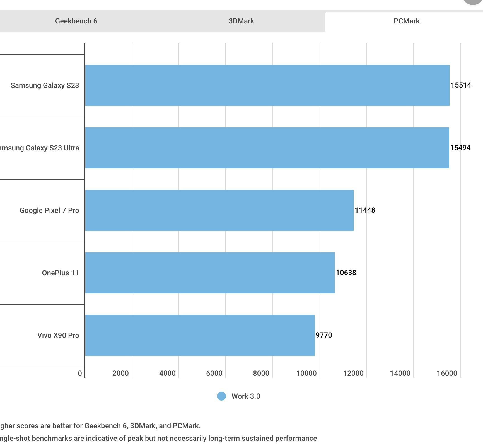Click the 11448 score value
Screen dimensions: 483x448
coord(365,210)
